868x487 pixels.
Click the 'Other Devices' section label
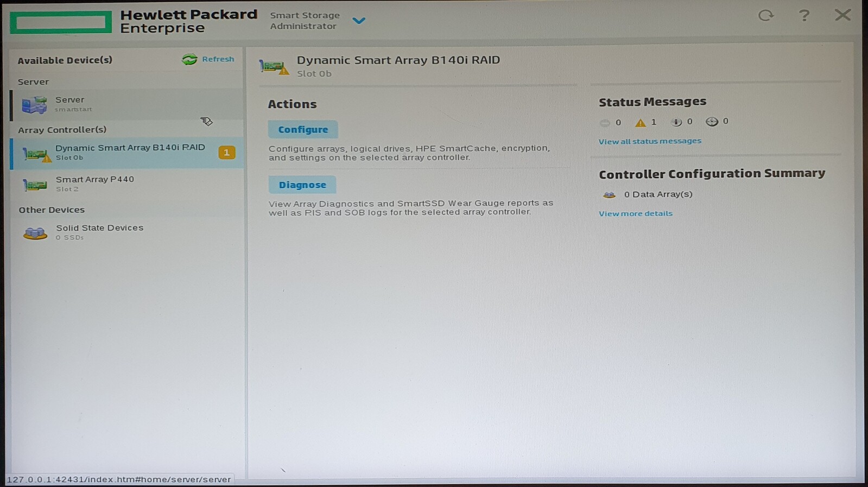pos(52,210)
